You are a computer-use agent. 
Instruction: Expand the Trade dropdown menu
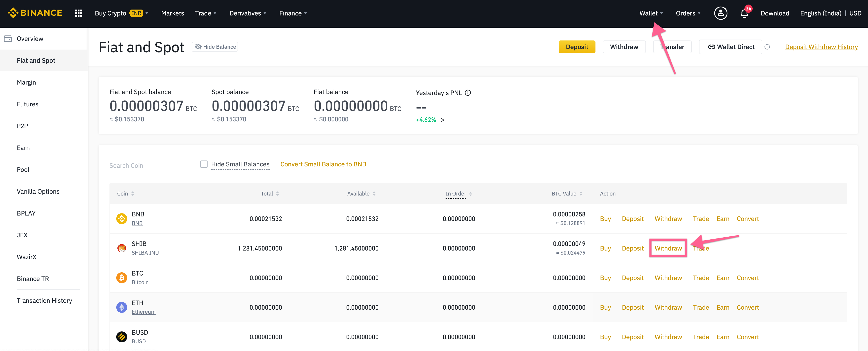tap(206, 13)
